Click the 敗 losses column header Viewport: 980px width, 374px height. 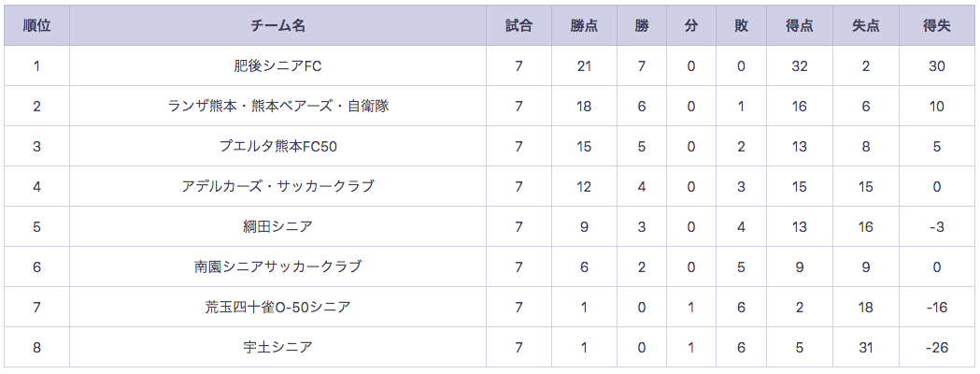[741, 25]
